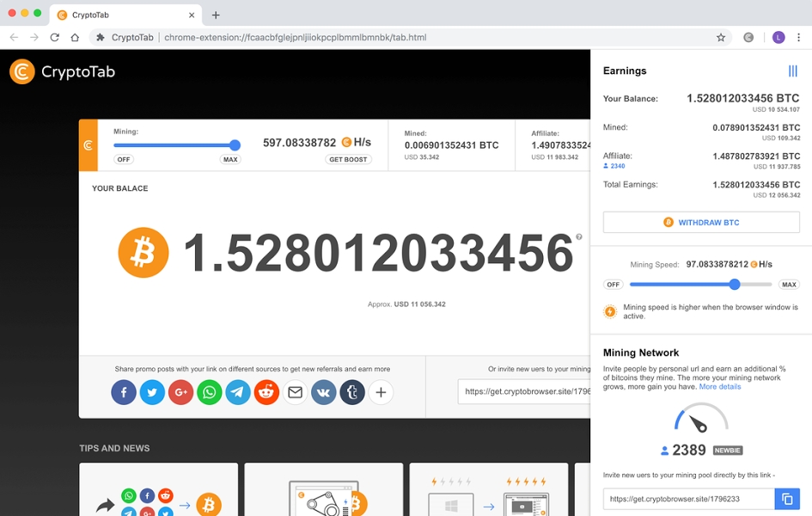The image size is (812, 516).
Task: Share via the Reddit icon
Action: 266,392
